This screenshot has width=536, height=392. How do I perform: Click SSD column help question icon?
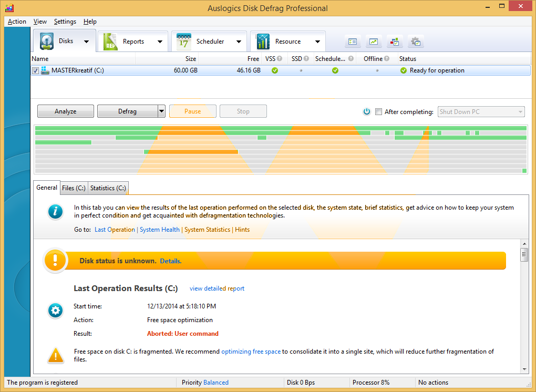pyautogui.click(x=306, y=58)
